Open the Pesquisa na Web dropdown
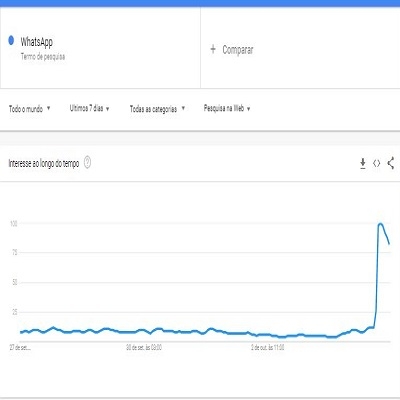The width and height of the screenshot is (400, 400). [x=227, y=108]
